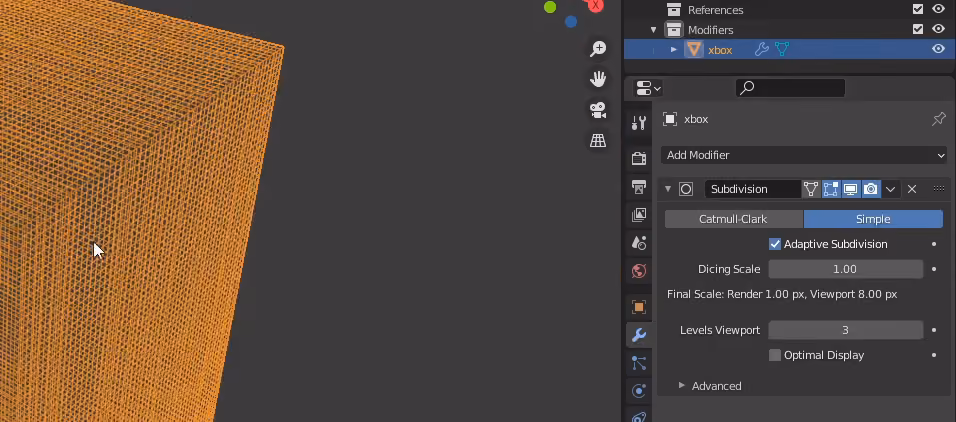Click animate dot beside Levels Viewport
Screen dimensions: 956x422
934,330
